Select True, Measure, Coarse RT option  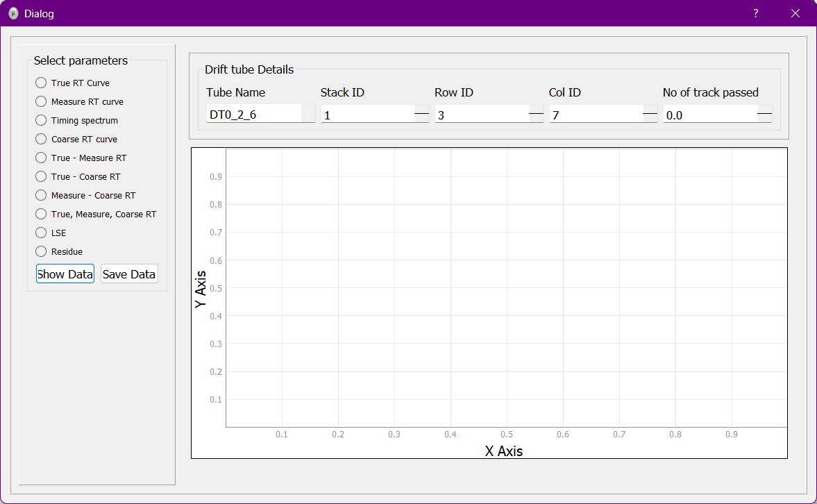click(96, 215)
